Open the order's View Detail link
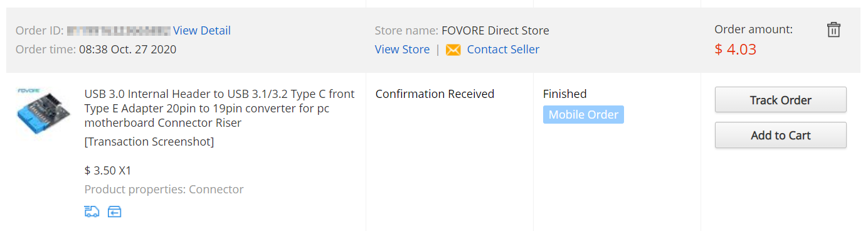Viewport: 868px width, 231px height. click(x=202, y=30)
